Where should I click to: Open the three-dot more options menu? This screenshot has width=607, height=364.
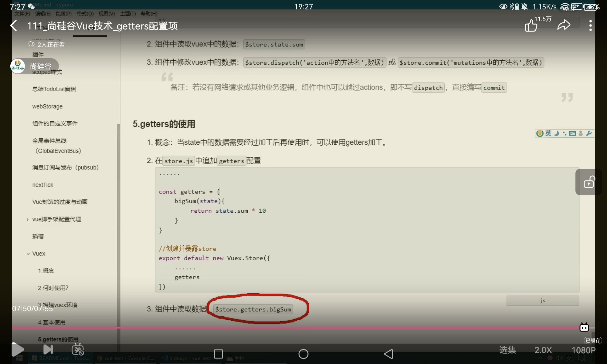click(x=590, y=26)
